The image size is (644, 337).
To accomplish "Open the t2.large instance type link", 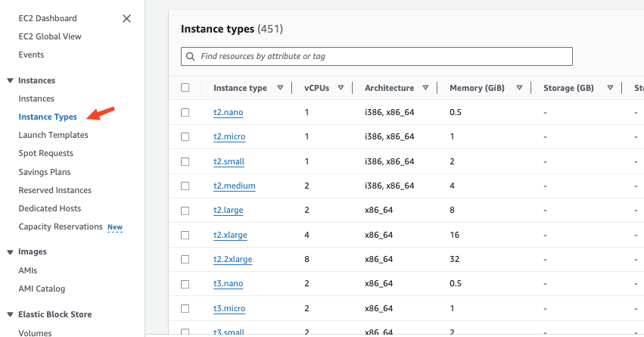I will pyautogui.click(x=229, y=211).
